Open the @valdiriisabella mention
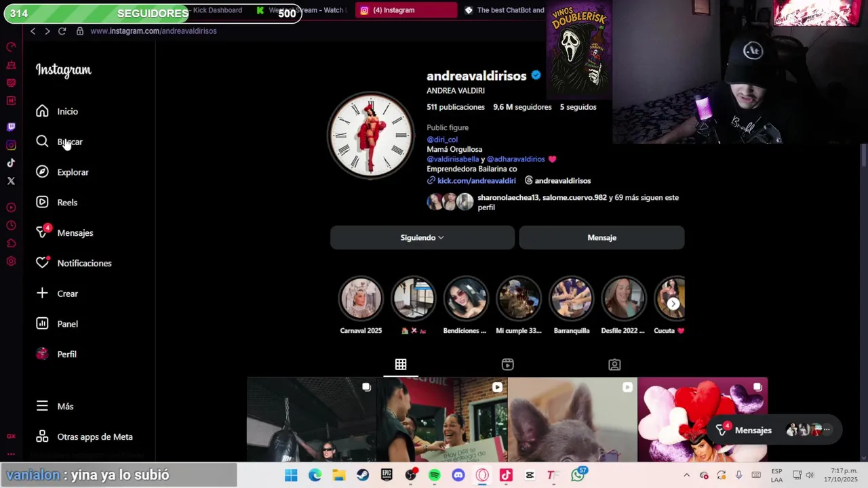The width and height of the screenshot is (868, 488). (453, 159)
